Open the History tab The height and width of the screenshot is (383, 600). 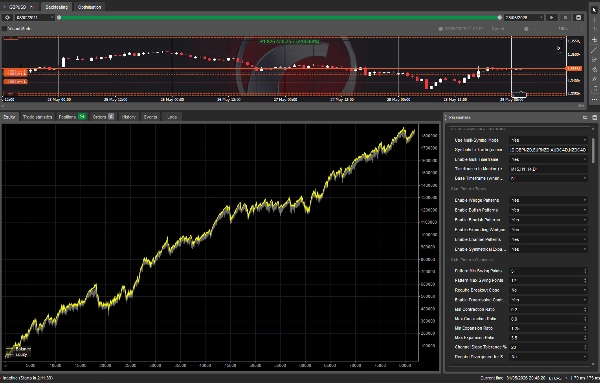click(x=129, y=117)
